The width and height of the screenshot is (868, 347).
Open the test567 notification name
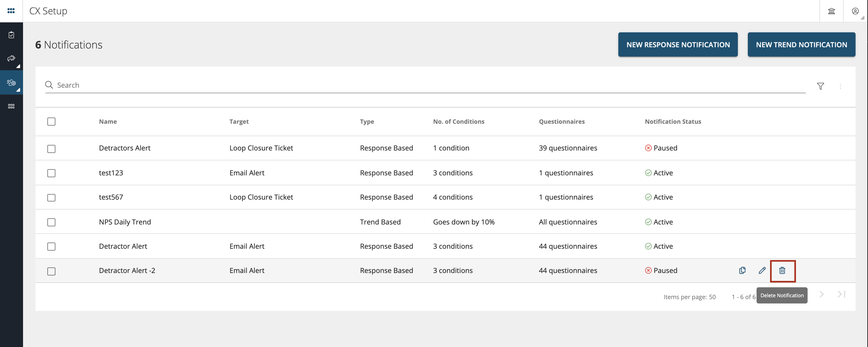tap(111, 197)
